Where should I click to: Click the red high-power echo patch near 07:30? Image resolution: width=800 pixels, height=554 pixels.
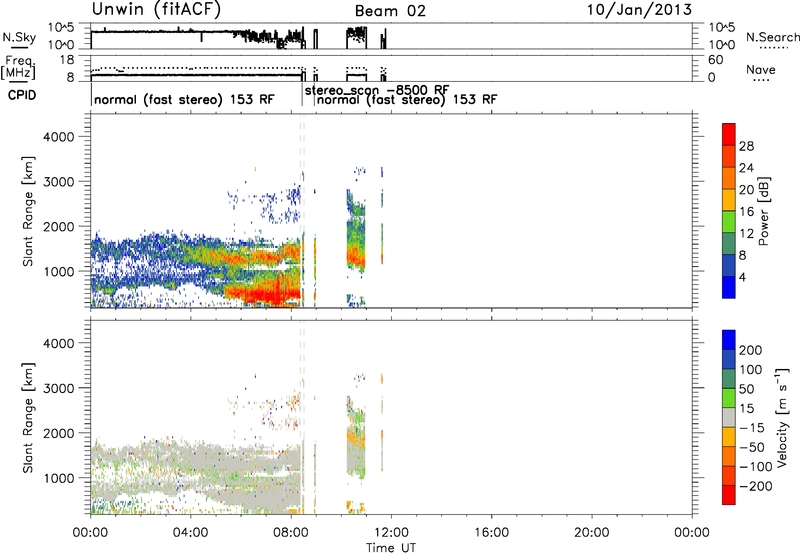(270, 292)
